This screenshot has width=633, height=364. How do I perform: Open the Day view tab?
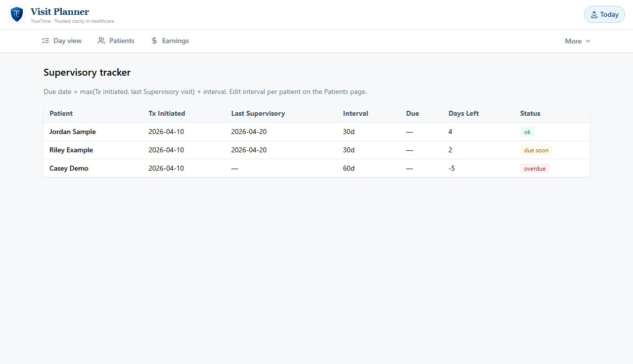(62, 41)
